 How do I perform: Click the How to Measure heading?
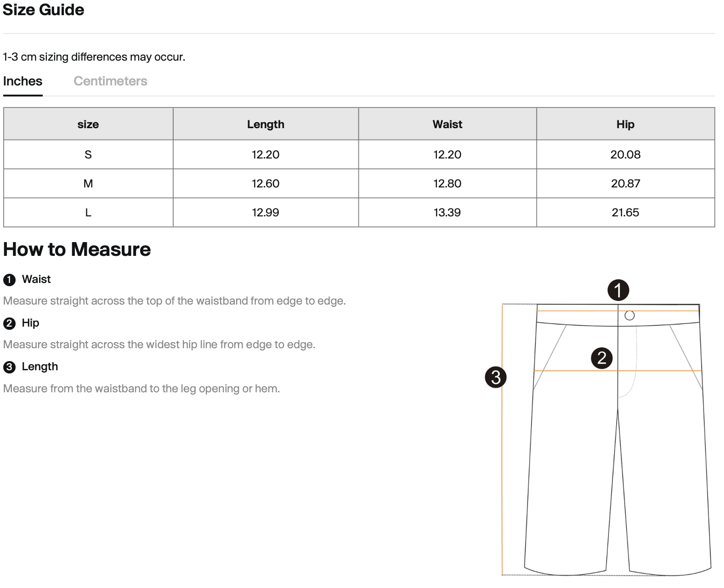coord(77,249)
